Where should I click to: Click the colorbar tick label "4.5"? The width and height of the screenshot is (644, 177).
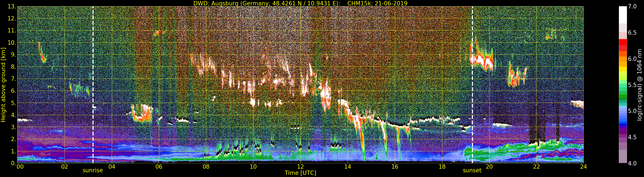click(x=632, y=137)
